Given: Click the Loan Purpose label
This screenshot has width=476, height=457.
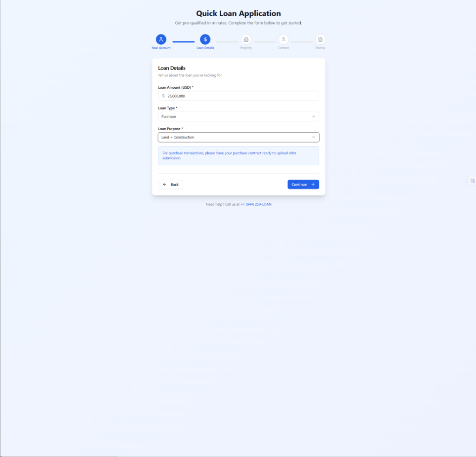Looking at the screenshot, I should (x=170, y=129).
